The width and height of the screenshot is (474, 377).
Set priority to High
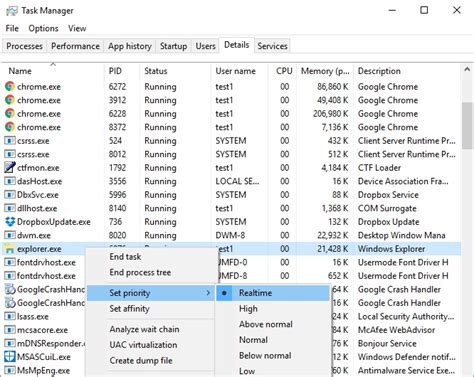[273, 309]
